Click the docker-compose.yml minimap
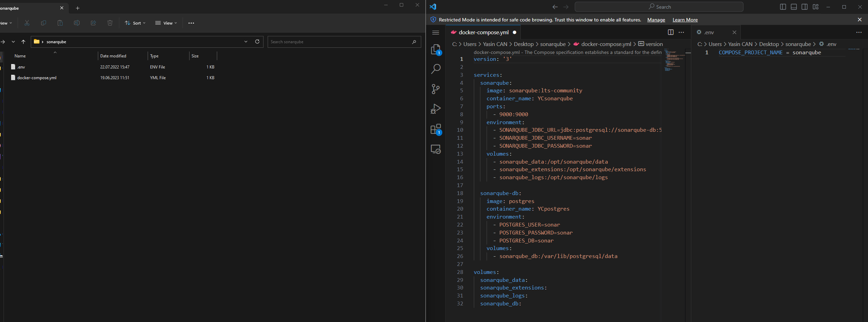868x322 pixels. 674,61
